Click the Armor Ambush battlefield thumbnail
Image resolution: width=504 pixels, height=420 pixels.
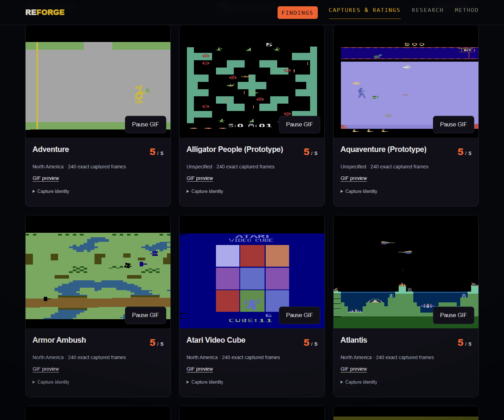pos(98,272)
